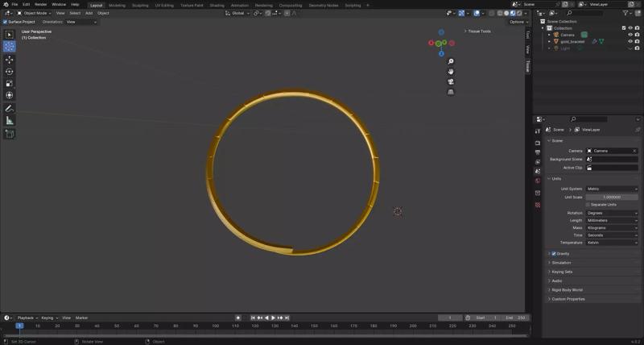This screenshot has width=644, height=345.
Task: Select the Annotate tool
Action: [10, 109]
